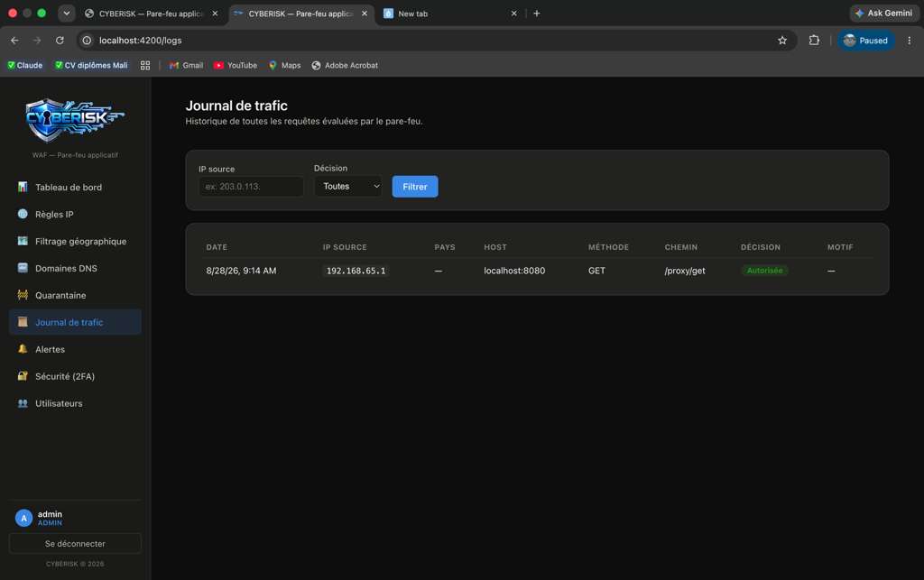This screenshot has height=580, width=924.
Task: Go forward in browser history
Action: click(x=37, y=40)
